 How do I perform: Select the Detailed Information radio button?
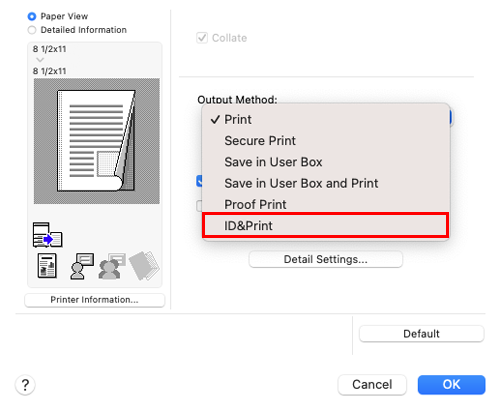[32, 30]
